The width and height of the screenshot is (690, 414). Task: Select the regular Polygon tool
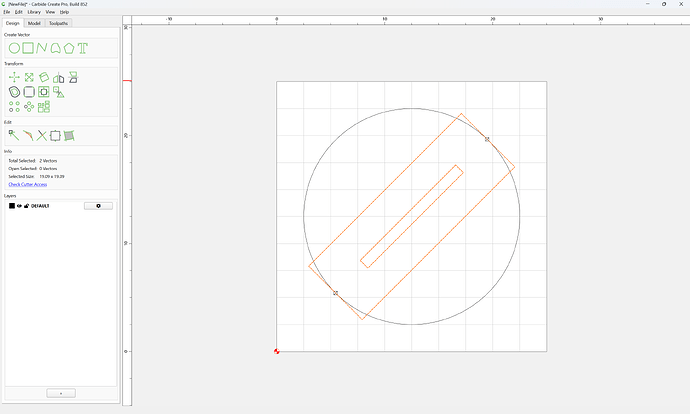pyautogui.click(x=69, y=48)
